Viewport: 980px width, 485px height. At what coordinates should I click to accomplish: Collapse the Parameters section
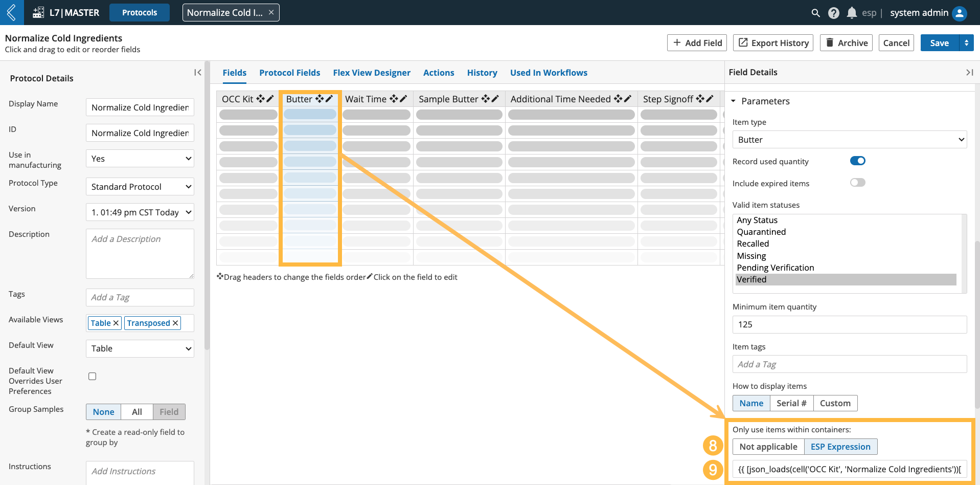pos(734,101)
